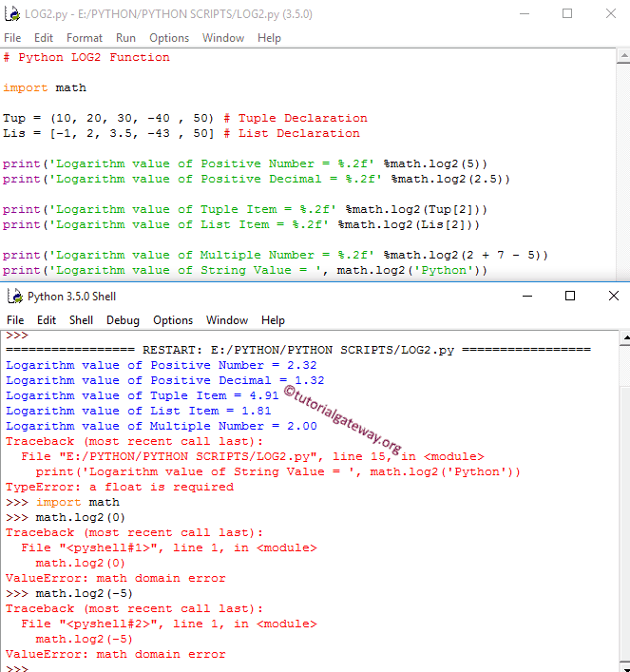Screen dimensions: 630x672
Task: Click the print line with math.log2(2 + 7 - 5)
Action: (x=276, y=255)
